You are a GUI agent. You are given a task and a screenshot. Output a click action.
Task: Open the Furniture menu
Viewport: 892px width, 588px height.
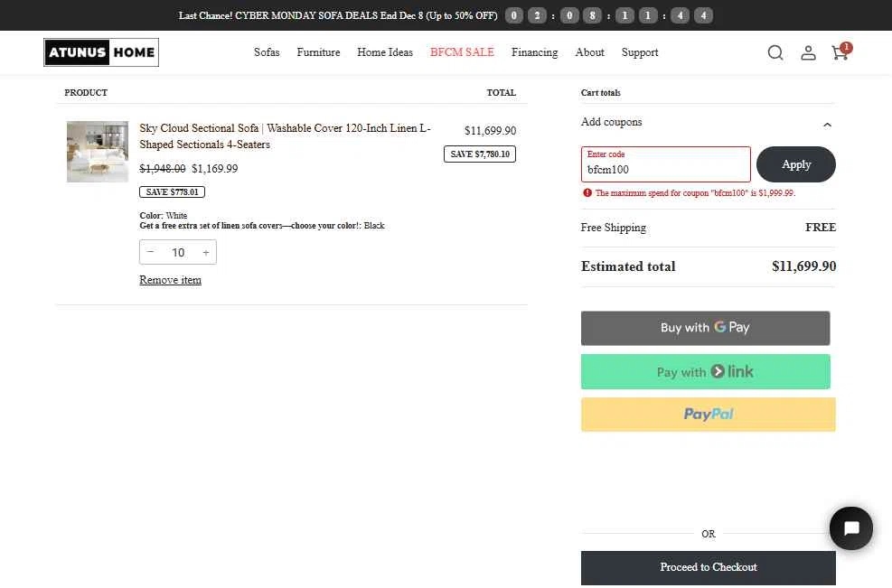pos(318,52)
